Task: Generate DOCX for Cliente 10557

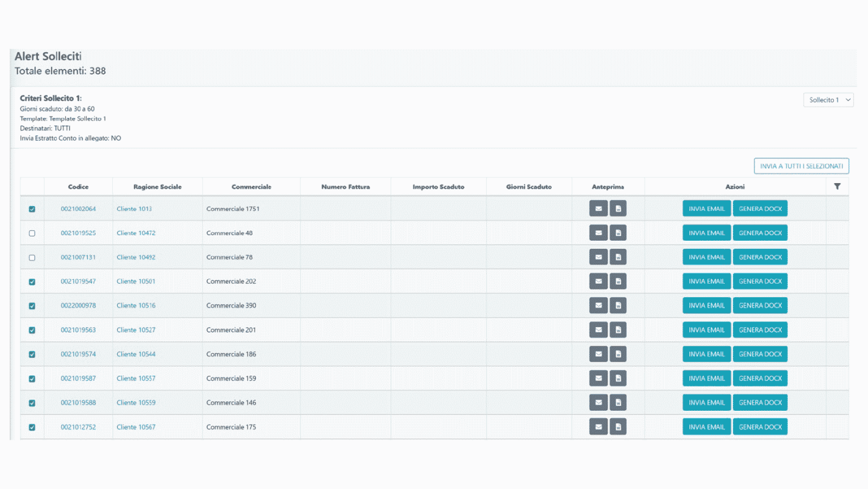Action: pyautogui.click(x=760, y=378)
